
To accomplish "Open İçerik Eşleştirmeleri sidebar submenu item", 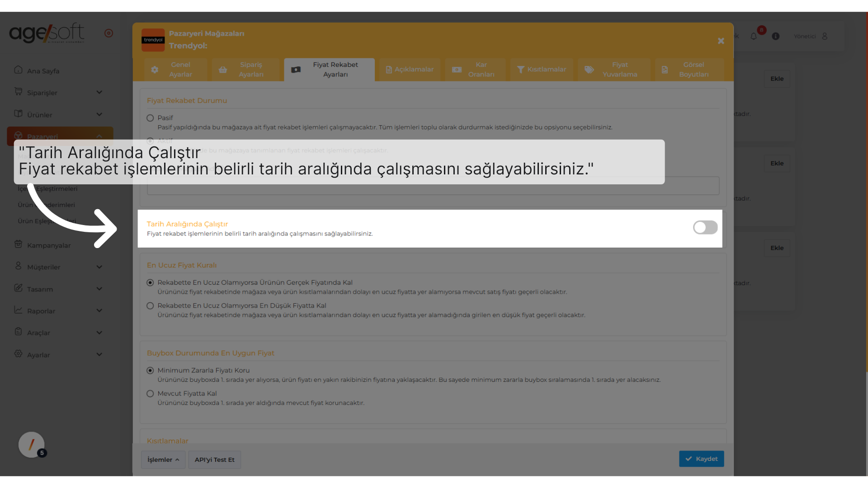I will (x=47, y=188).
